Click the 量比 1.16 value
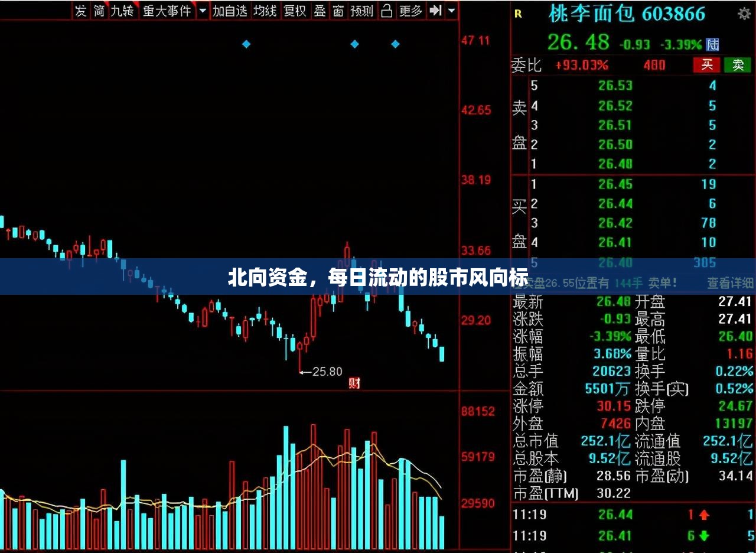The image size is (756, 553). tap(740, 354)
